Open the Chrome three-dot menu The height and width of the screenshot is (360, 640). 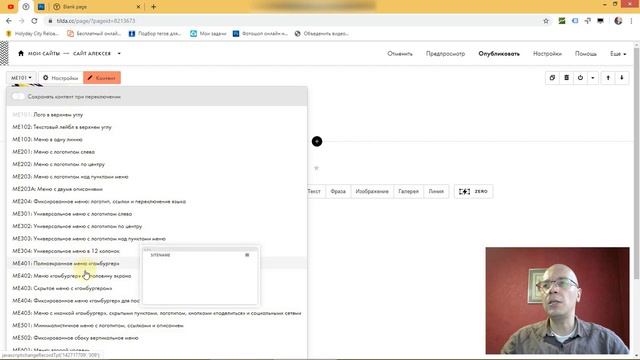tap(631, 21)
